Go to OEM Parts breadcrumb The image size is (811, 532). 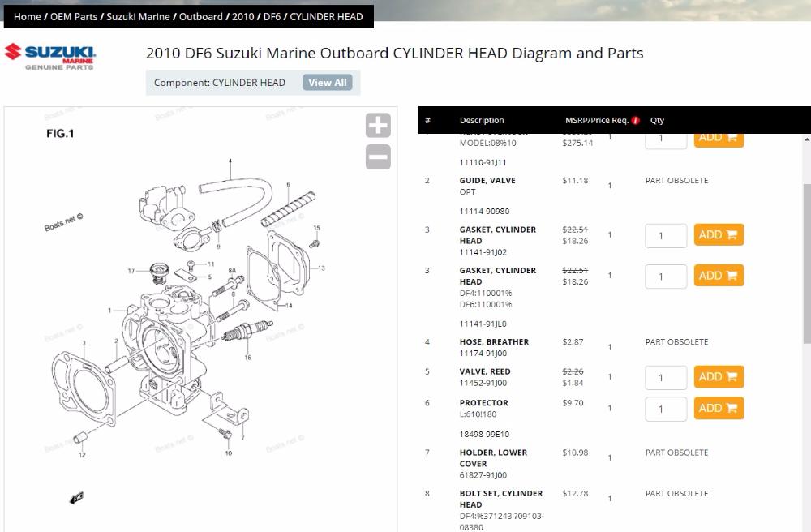pyautogui.click(x=74, y=16)
